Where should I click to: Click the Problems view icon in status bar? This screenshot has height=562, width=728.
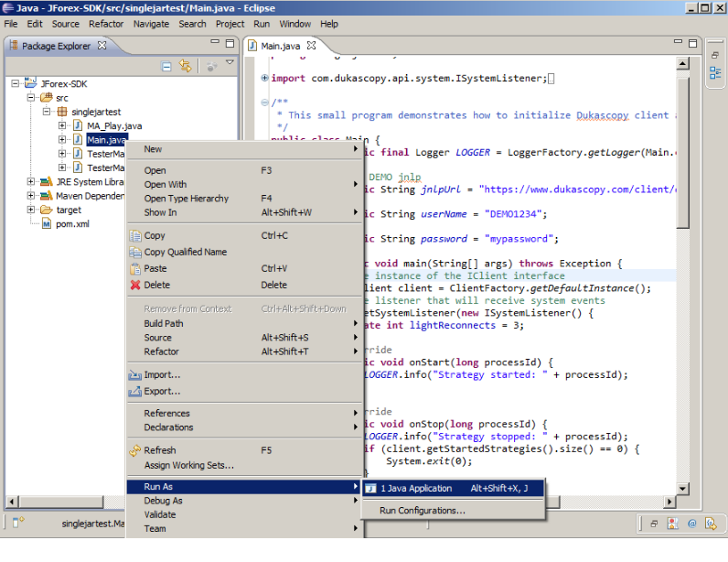pos(673,524)
